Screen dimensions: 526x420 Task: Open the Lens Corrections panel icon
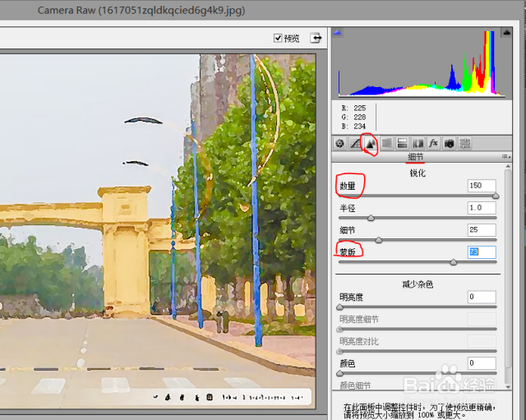pos(418,144)
